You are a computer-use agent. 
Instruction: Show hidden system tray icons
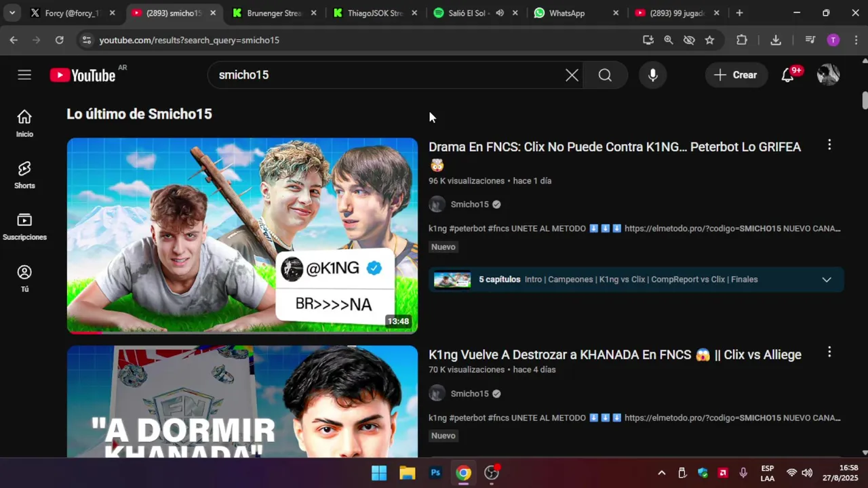pos(662,473)
